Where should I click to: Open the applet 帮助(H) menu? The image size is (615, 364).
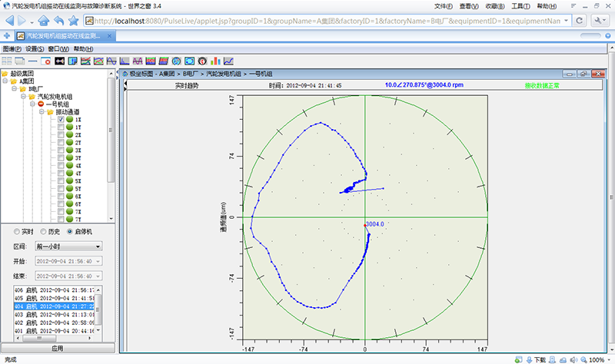pyautogui.click(x=83, y=49)
